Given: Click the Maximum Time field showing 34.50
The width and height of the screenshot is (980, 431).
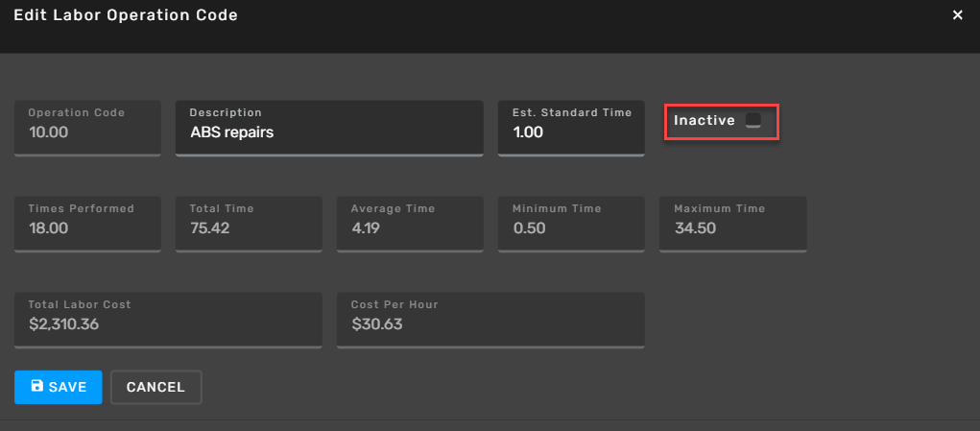Looking at the screenshot, I should tap(732, 225).
